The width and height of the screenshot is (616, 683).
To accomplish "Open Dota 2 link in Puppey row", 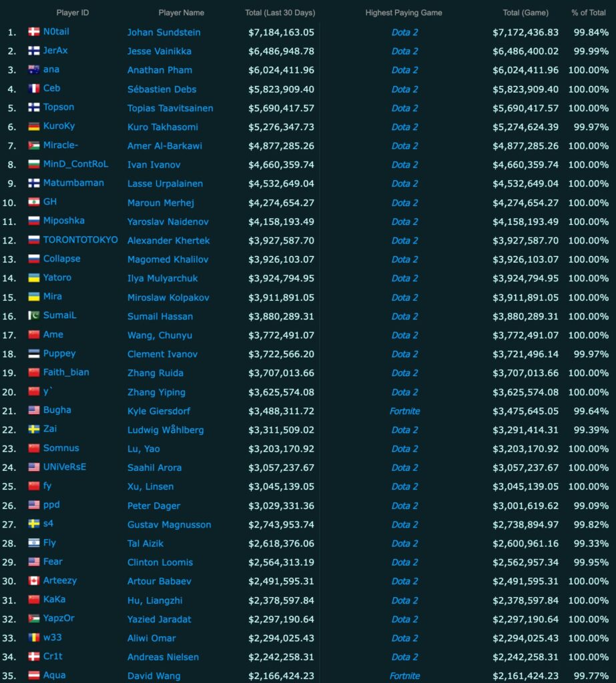I will (x=404, y=354).
